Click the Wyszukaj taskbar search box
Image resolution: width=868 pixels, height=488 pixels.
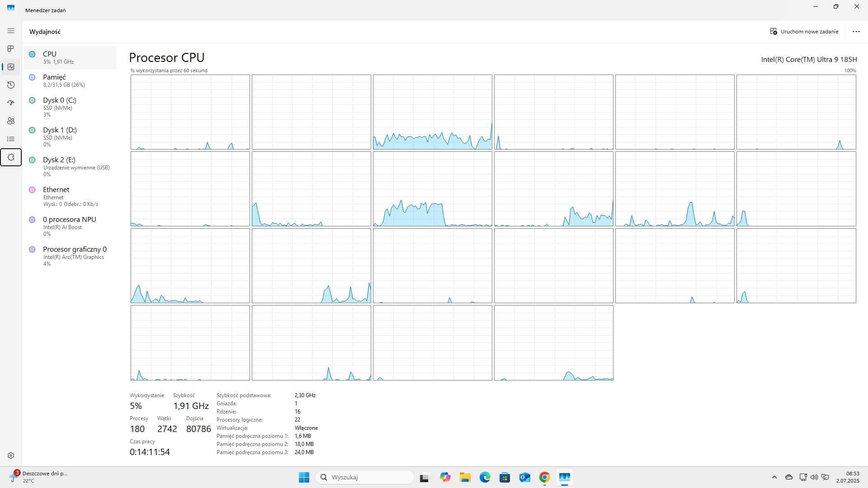tap(364, 477)
